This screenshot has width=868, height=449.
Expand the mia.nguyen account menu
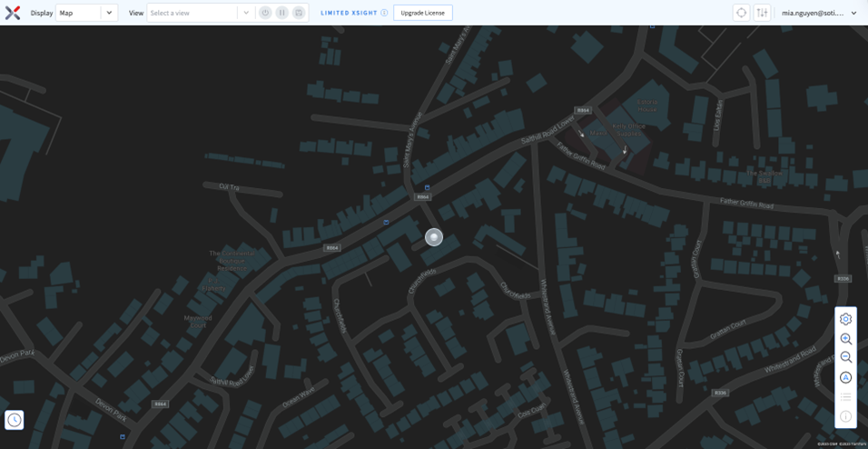pos(819,13)
